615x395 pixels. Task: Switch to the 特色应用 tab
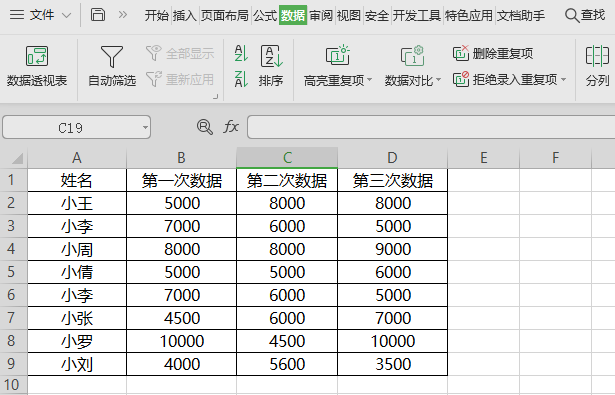tap(468, 15)
